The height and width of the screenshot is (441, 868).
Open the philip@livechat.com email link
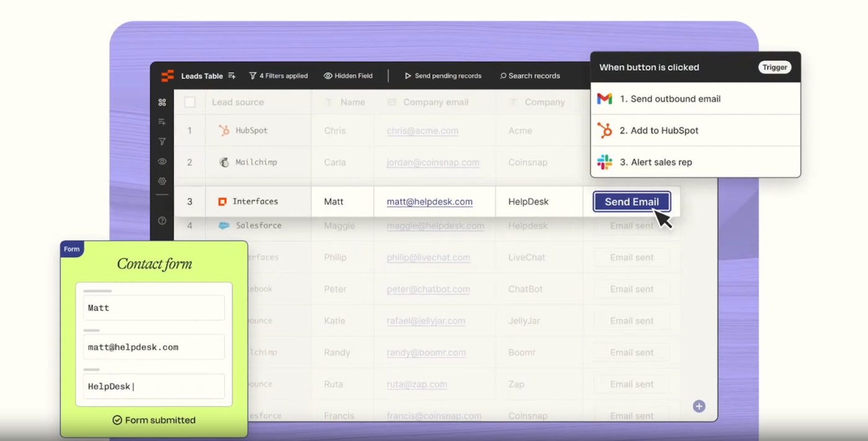click(x=428, y=257)
